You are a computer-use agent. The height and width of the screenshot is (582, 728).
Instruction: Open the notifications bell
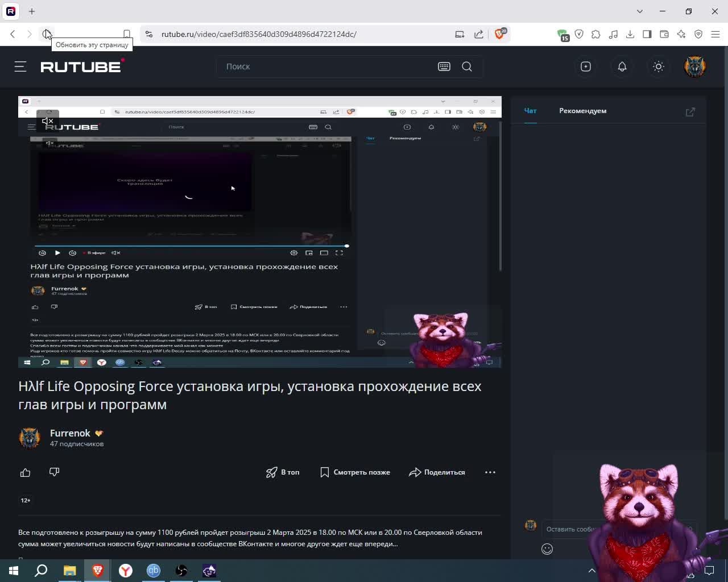(622, 66)
